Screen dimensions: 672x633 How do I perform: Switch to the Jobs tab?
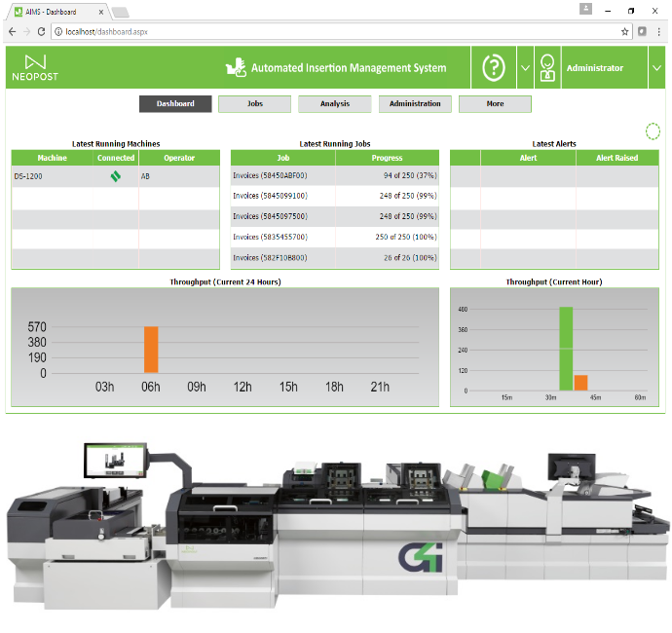[x=254, y=104]
